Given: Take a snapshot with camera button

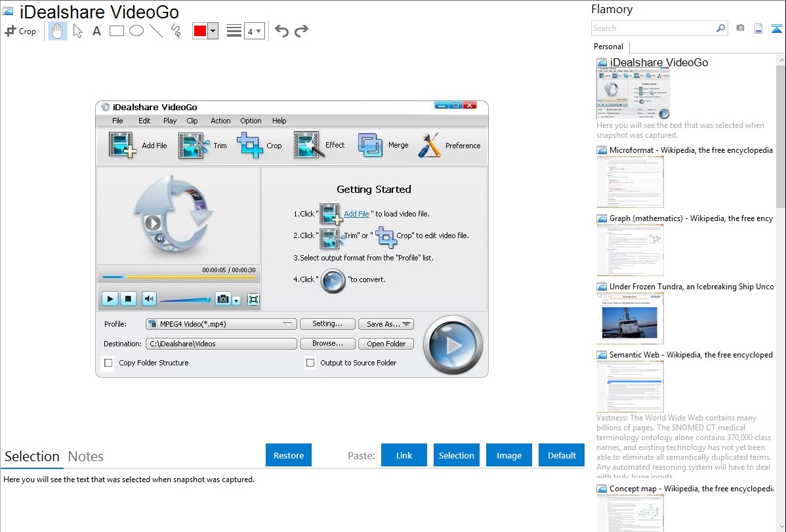Looking at the screenshot, I should point(223,299).
